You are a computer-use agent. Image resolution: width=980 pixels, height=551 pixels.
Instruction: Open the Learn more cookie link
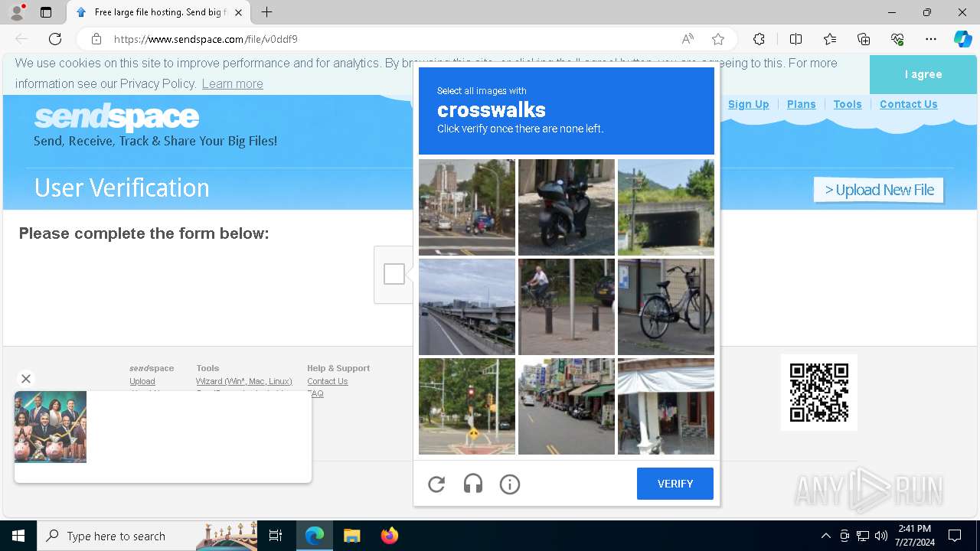[232, 83]
